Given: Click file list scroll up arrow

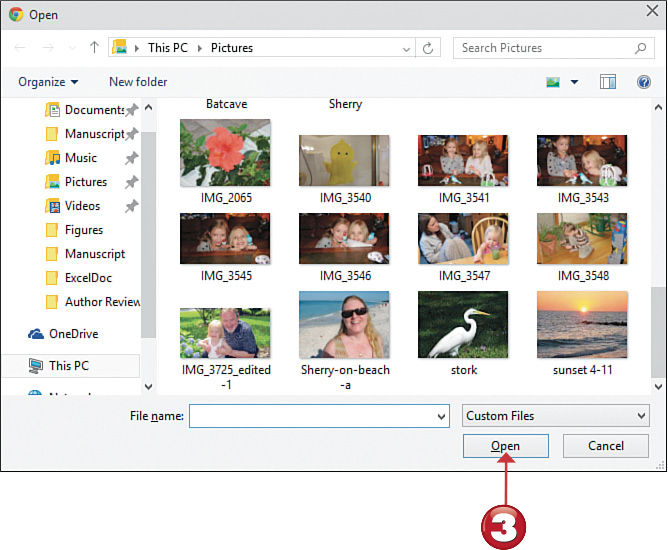Looking at the screenshot, I should point(658,107).
